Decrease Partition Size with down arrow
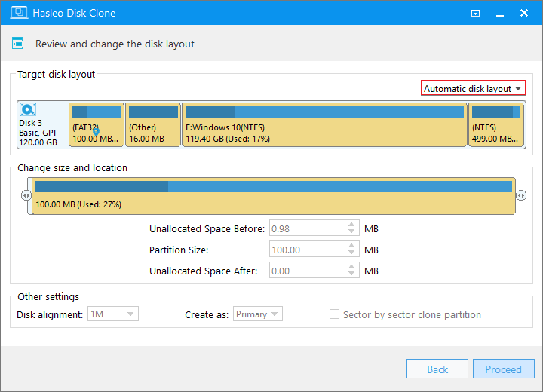 pyautogui.click(x=351, y=253)
